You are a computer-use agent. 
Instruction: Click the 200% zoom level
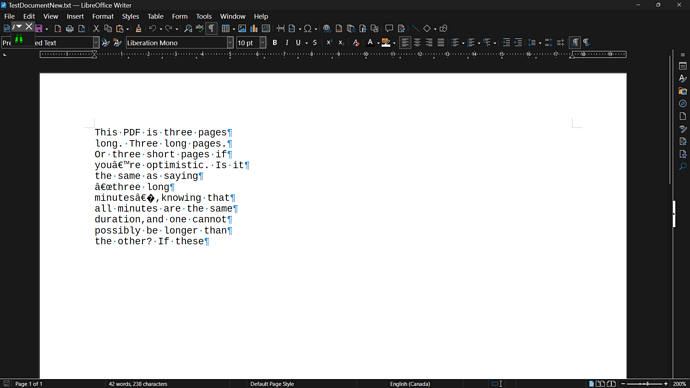click(679, 384)
